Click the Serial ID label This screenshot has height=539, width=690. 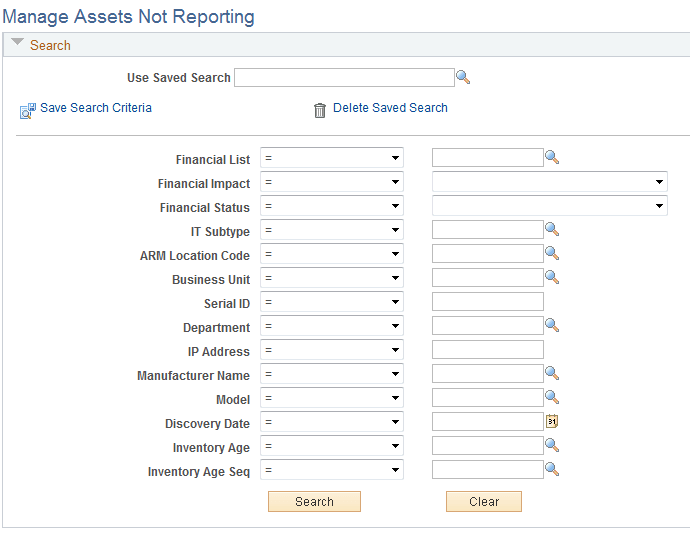227,304
